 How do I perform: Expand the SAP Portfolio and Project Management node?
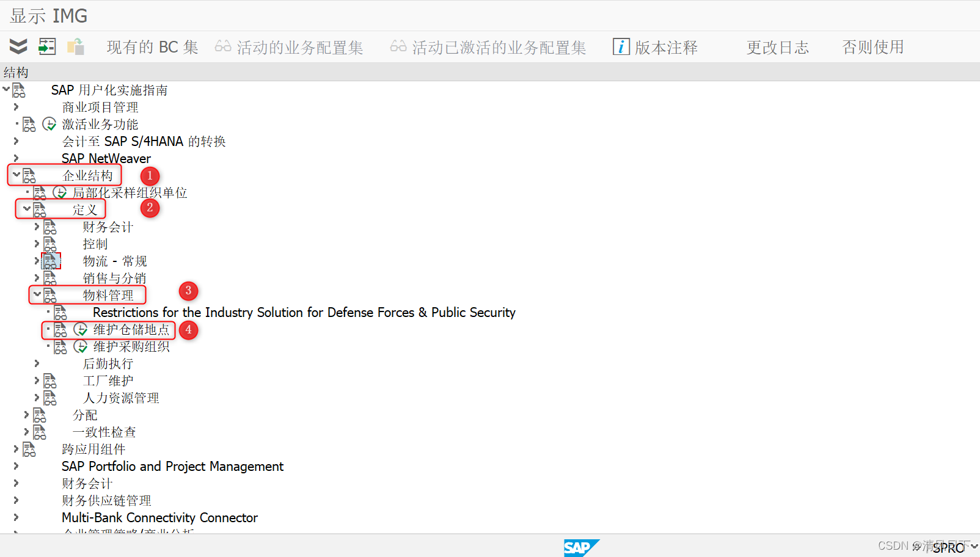[x=16, y=466]
